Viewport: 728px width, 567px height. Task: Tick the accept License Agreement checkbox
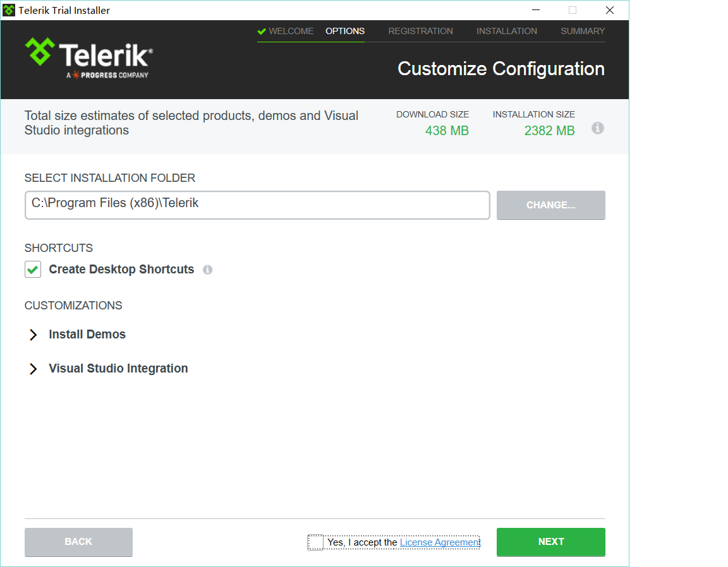[x=315, y=542]
